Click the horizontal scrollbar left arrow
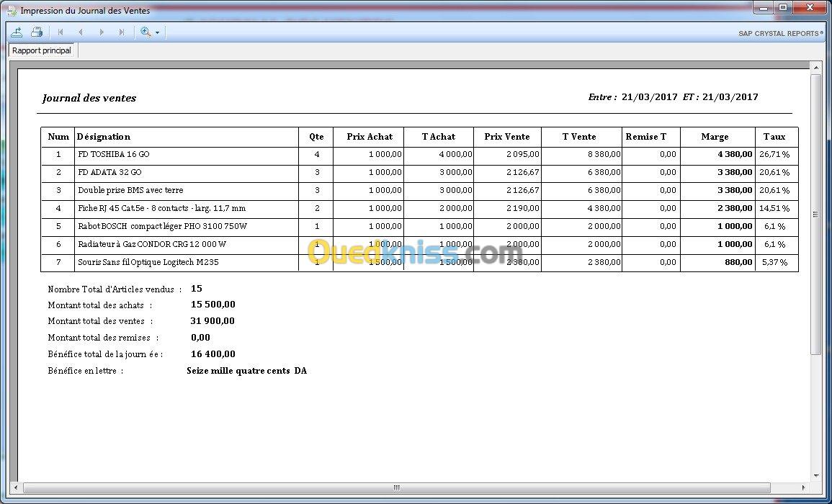Image resolution: width=832 pixels, height=504 pixels. pos(16,487)
